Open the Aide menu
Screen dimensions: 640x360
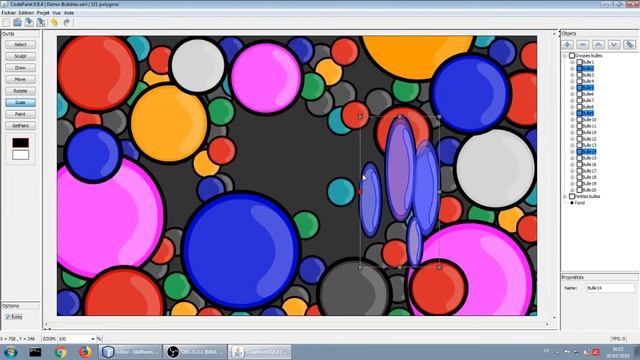pos(69,13)
